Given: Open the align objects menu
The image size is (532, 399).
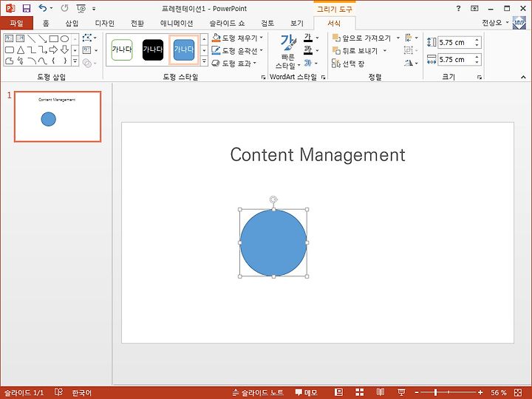Looking at the screenshot, I should 412,38.
